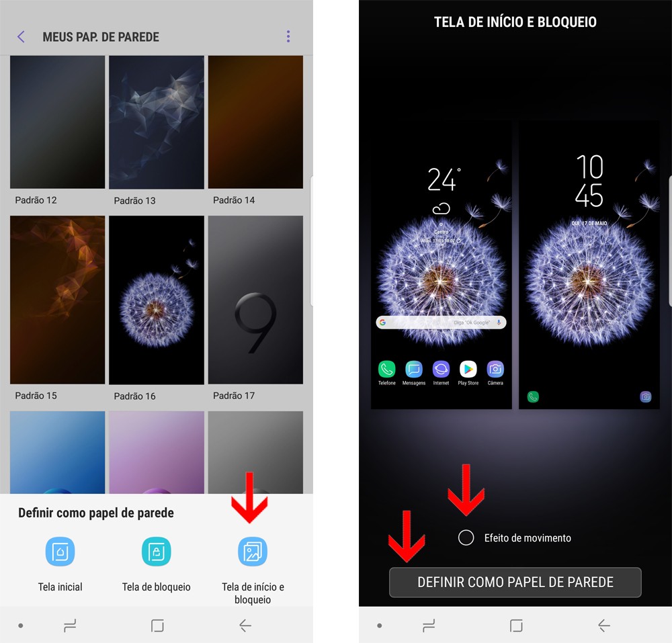Click the Google search bar in preview
The width and height of the screenshot is (672, 643).
point(441,322)
